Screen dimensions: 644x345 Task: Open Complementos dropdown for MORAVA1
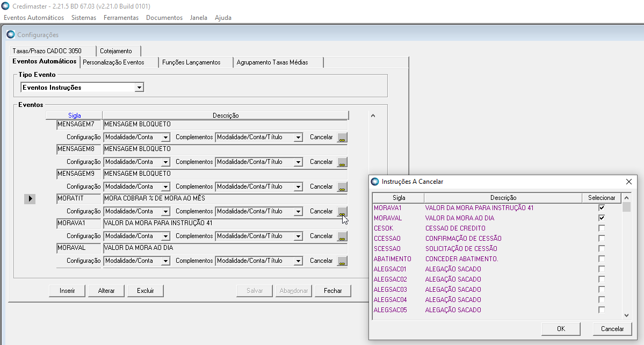coord(298,236)
